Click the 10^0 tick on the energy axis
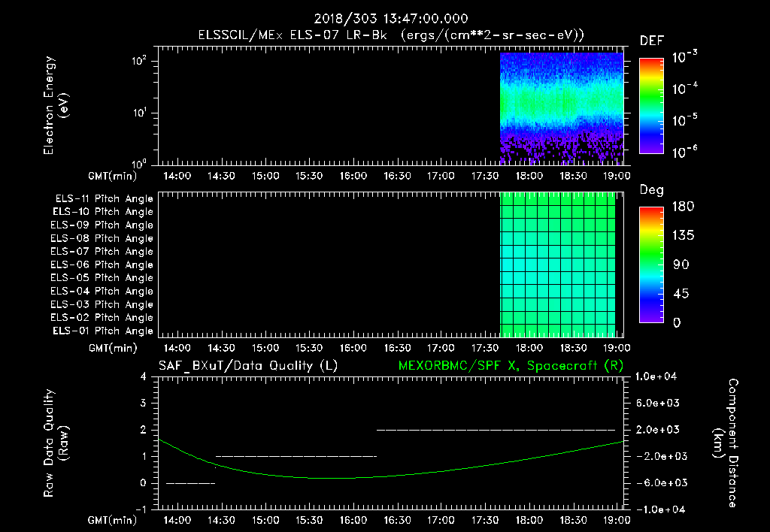The width and height of the screenshot is (770, 532). 139,163
